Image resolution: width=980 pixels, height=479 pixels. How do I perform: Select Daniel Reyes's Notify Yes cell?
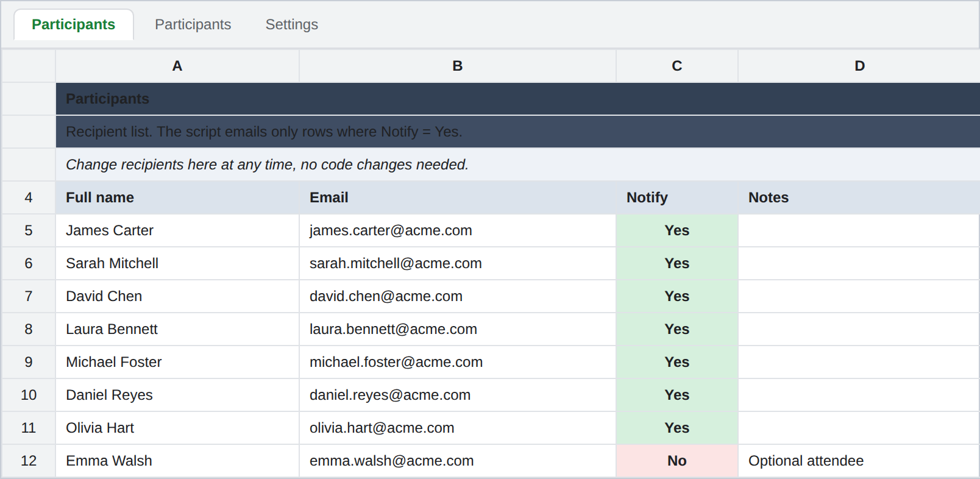coord(677,395)
